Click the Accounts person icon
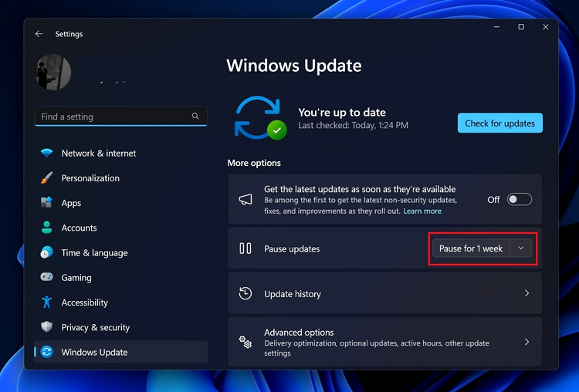The width and height of the screenshot is (579, 392). click(46, 228)
